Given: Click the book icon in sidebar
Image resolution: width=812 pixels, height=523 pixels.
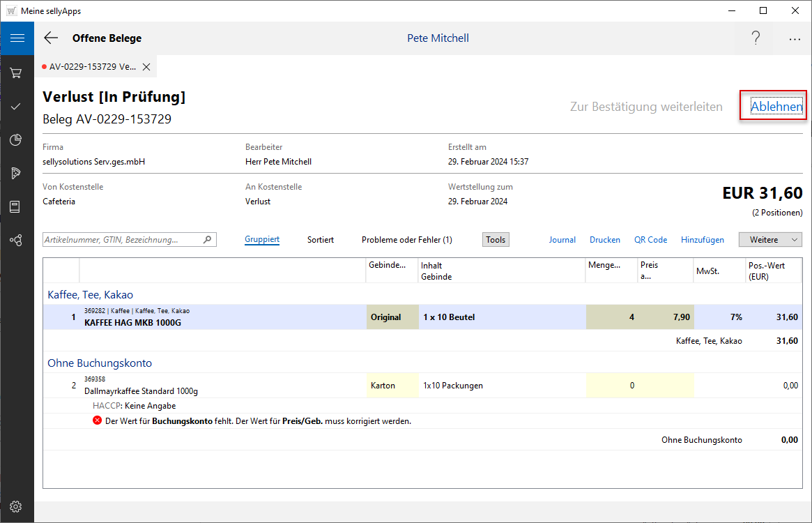Looking at the screenshot, I should point(16,206).
